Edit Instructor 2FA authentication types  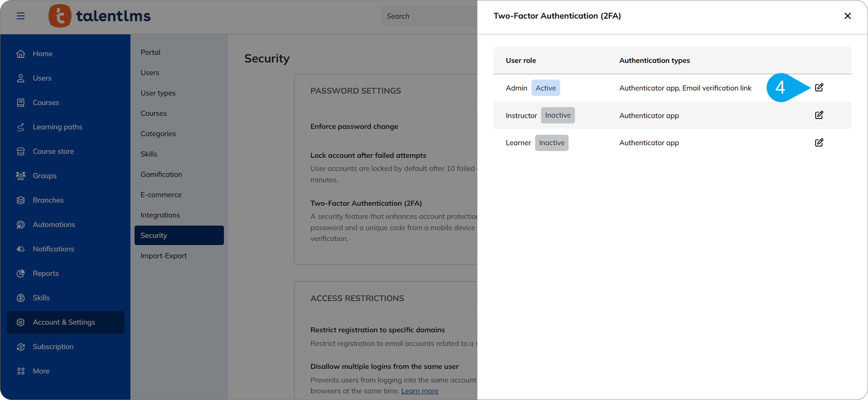819,115
